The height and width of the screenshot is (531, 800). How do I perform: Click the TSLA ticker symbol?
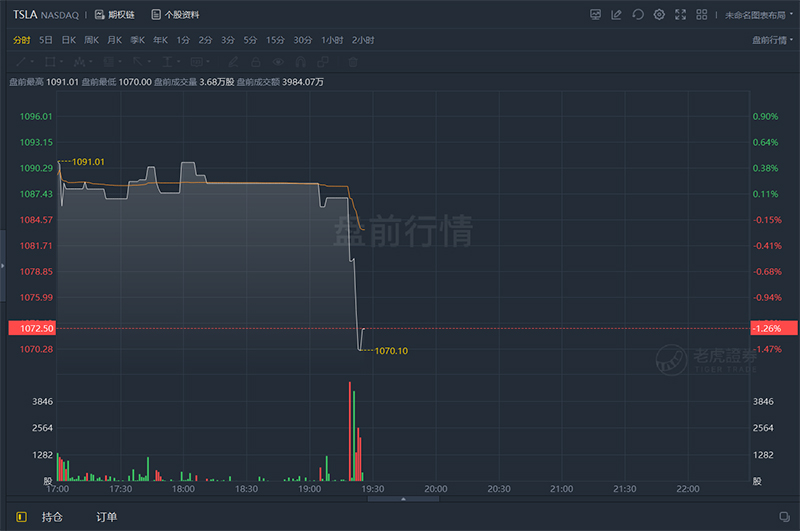click(x=25, y=15)
